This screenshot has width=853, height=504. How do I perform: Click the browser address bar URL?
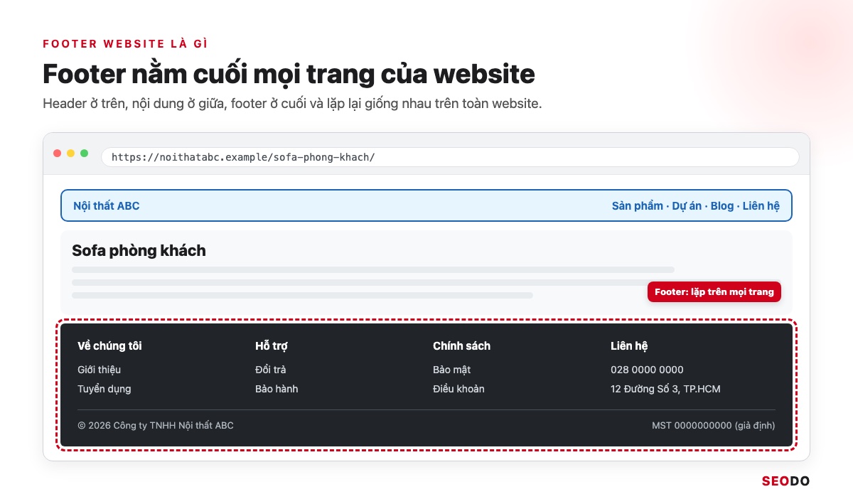450,157
